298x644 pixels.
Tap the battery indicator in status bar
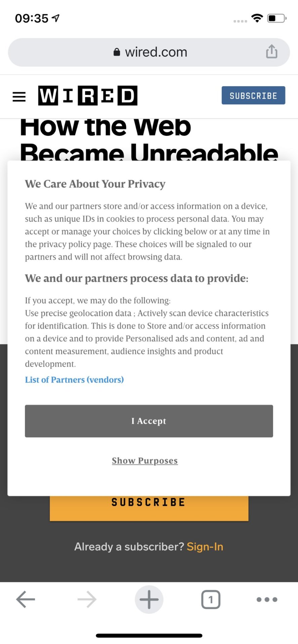(276, 18)
